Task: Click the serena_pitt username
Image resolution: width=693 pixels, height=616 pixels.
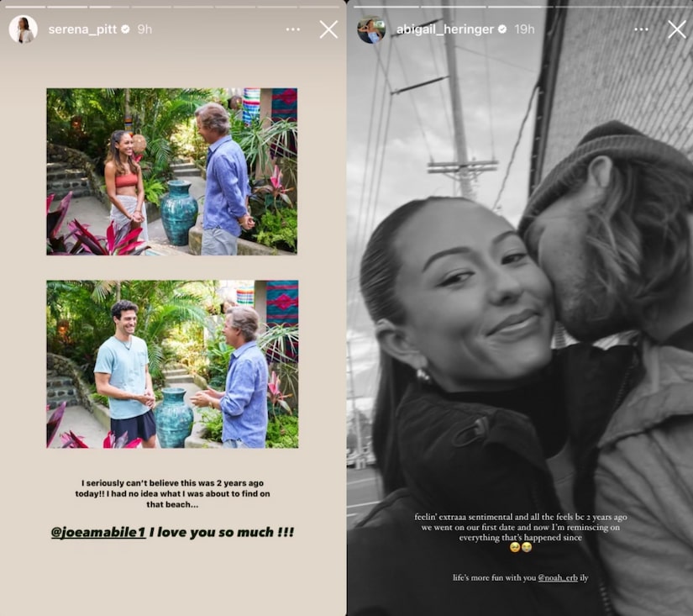Action: point(82,29)
